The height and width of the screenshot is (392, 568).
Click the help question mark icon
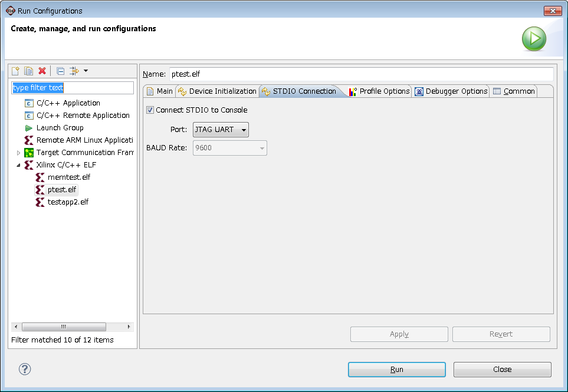(25, 369)
